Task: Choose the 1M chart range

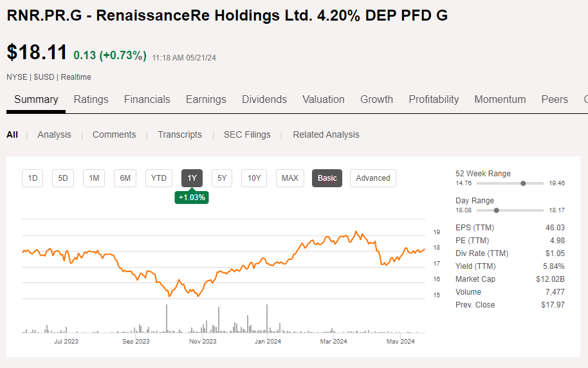Action: (94, 178)
